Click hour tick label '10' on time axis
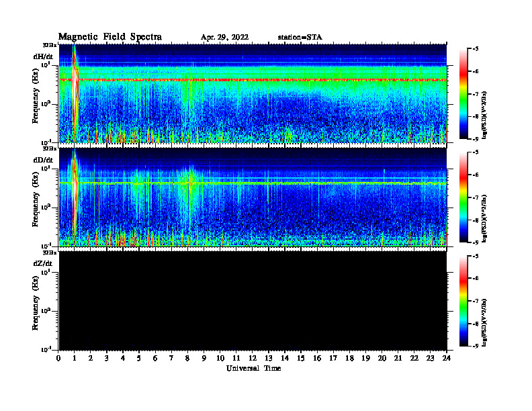This screenshot has width=532, height=411. point(220,359)
